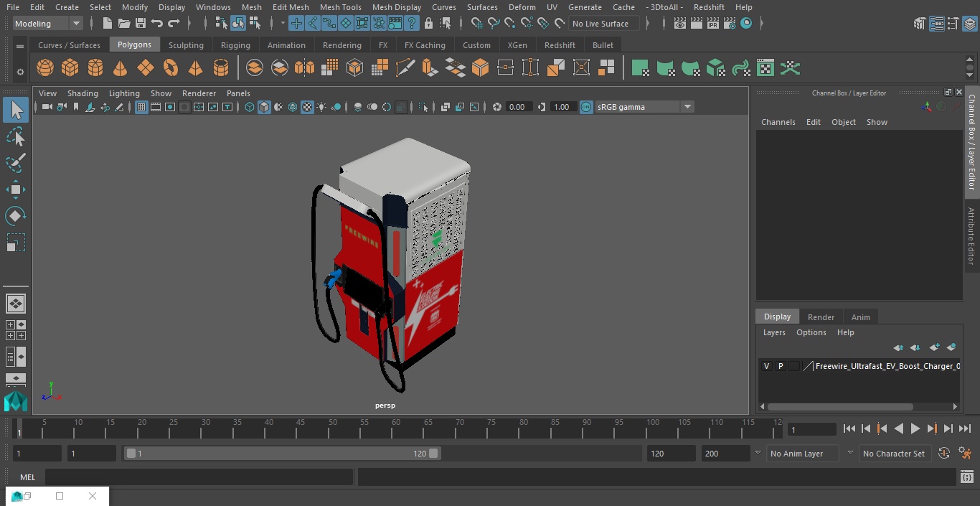Activate the Move tool in toolbox
Viewport: 980px width, 506px height.
16,189
